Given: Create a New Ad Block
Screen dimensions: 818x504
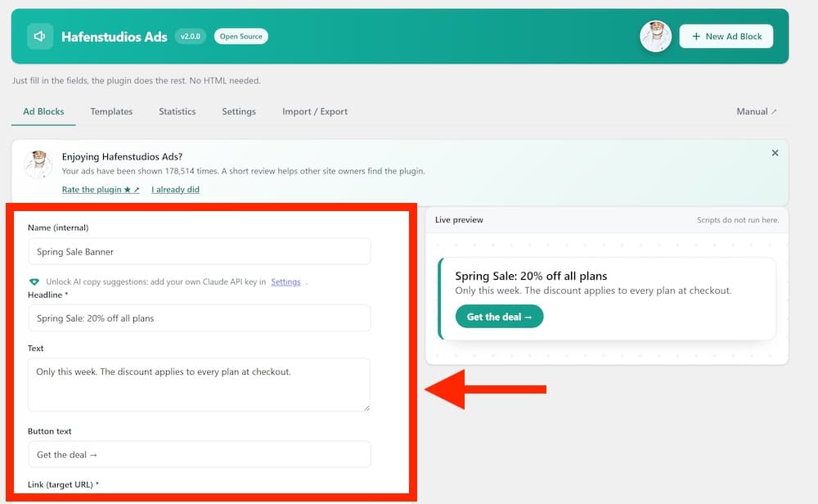Looking at the screenshot, I should 726,37.
